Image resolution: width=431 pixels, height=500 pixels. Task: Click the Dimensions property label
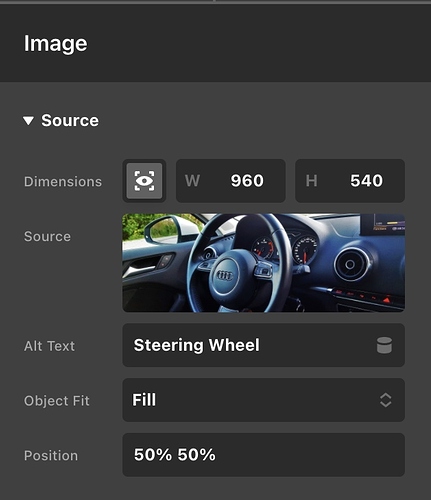[x=63, y=182]
